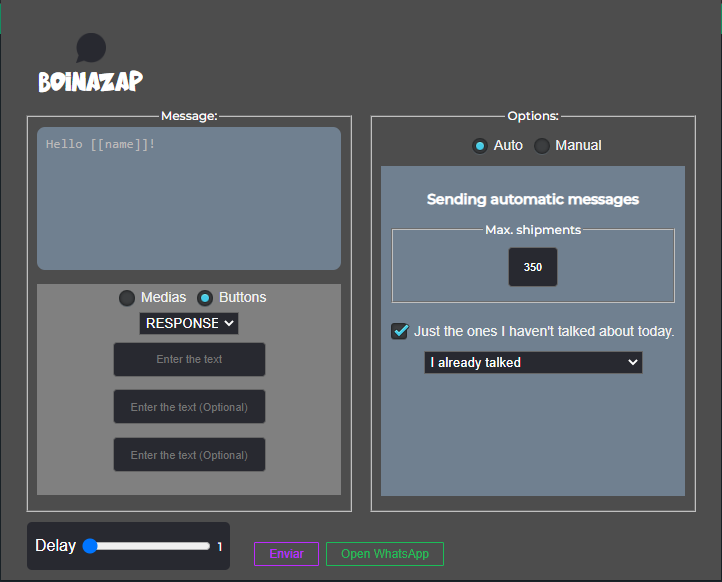
Task: Click the 'Sending automatic messages' heading
Action: [x=533, y=199]
